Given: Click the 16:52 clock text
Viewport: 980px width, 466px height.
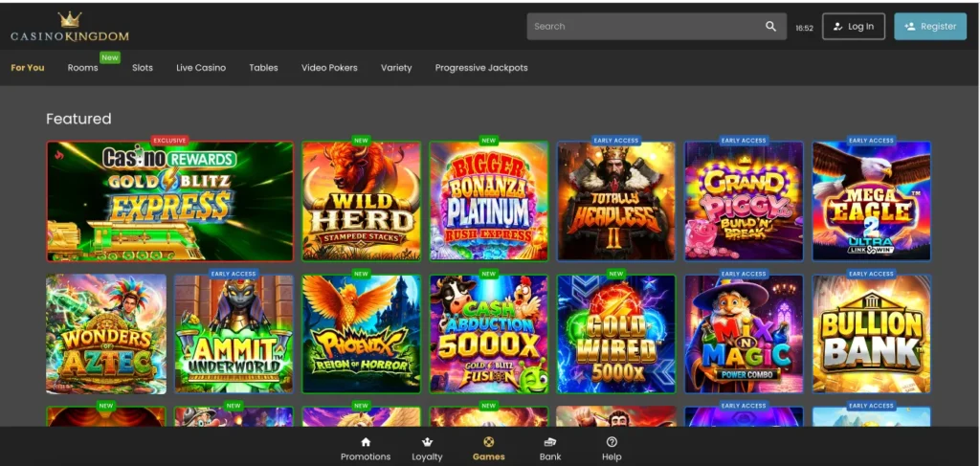Looking at the screenshot, I should click(x=804, y=28).
